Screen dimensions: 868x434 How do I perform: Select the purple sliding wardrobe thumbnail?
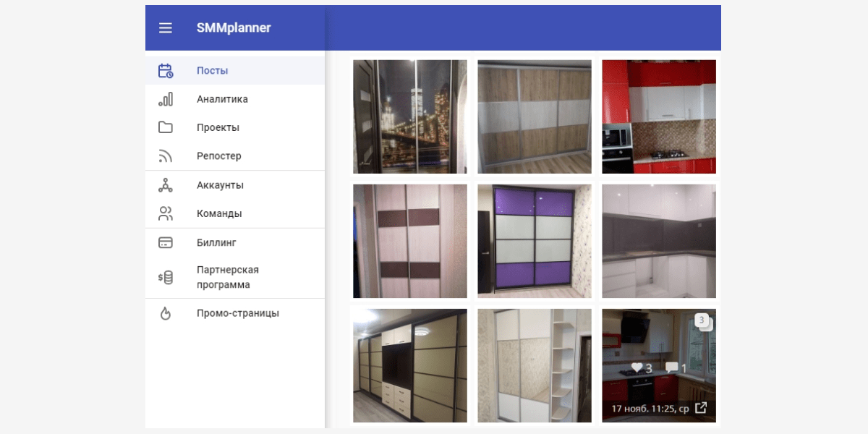(x=534, y=241)
